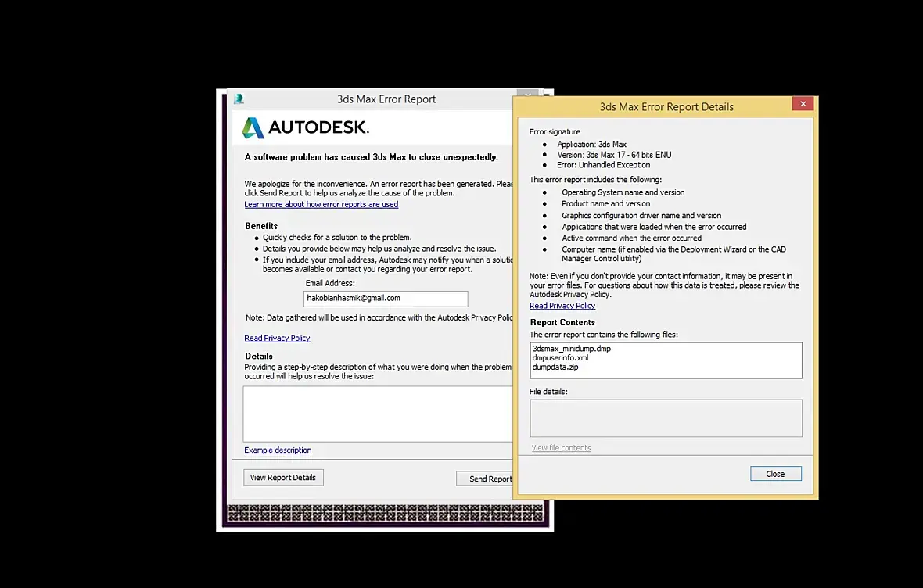Viewport: 923px width, 588px height.
Task: Click the 'Error signature' heading
Action: pos(555,132)
